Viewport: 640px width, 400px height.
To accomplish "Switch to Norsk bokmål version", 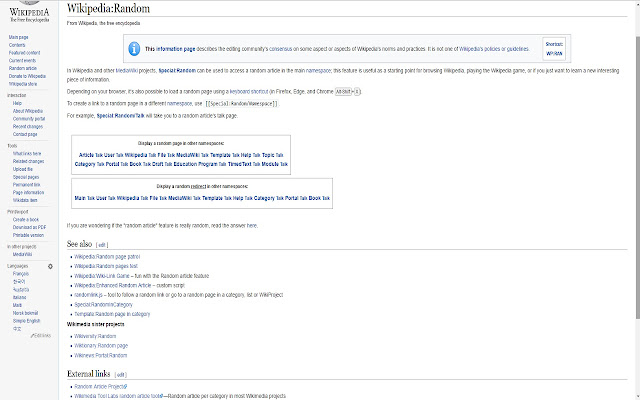I will 25,313.
